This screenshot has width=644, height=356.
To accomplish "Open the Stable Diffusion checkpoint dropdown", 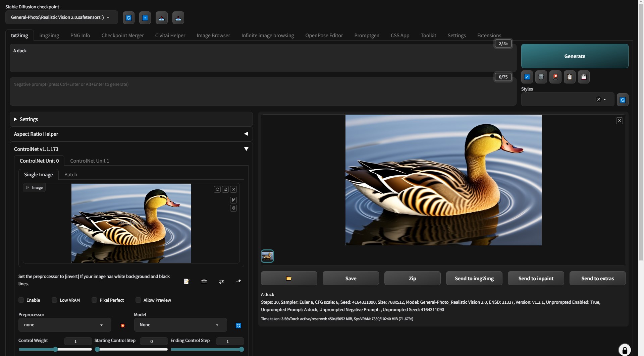I will click(x=61, y=17).
